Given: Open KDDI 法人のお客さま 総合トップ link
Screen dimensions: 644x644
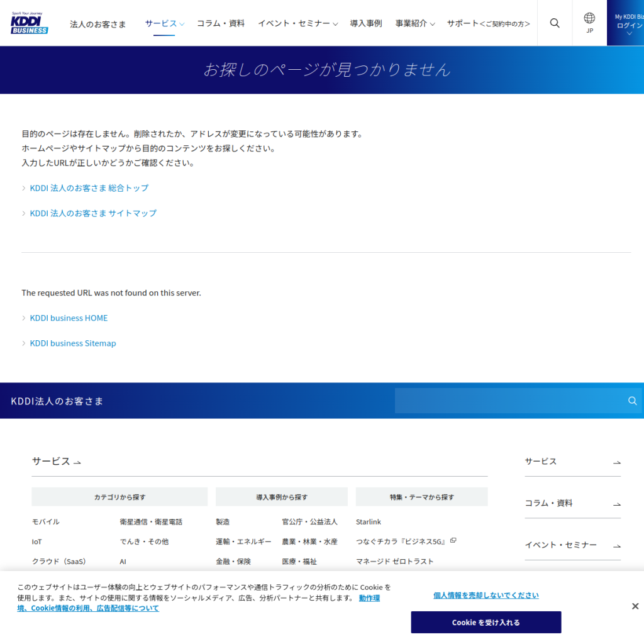Looking at the screenshot, I should click(89, 188).
